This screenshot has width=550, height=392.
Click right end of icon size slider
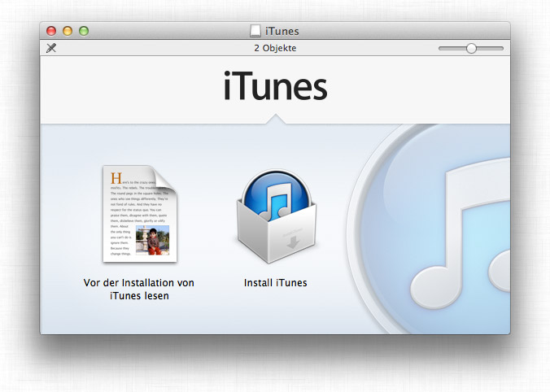point(501,49)
